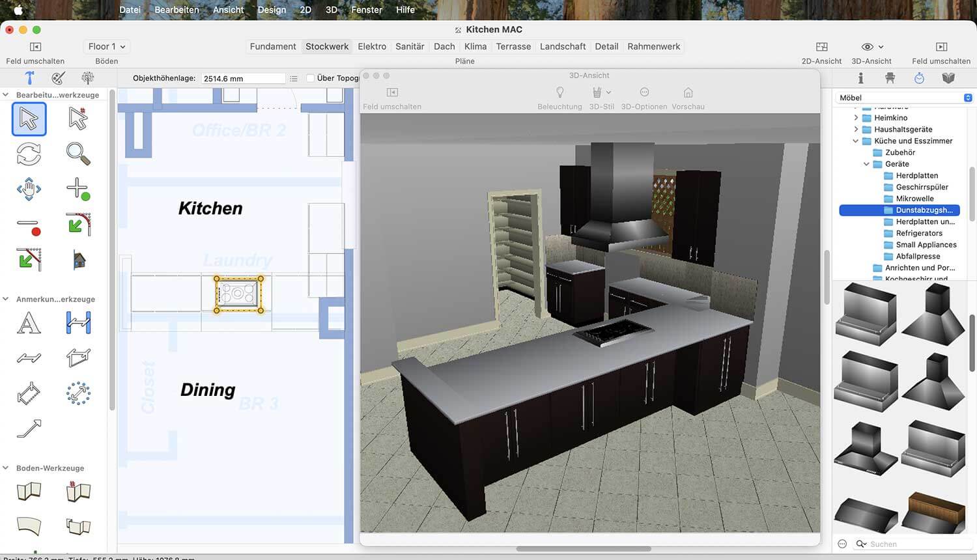Toggle left panel with Feld umschalten

pyautogui.click(x=35, y=47)
